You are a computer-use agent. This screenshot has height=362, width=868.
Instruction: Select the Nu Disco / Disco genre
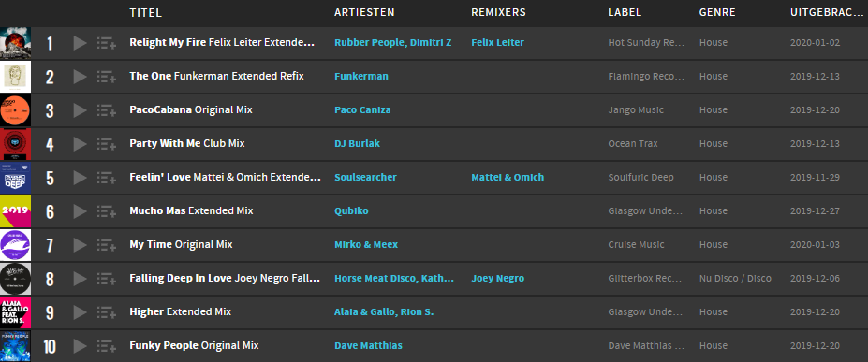click(x=735, y=278)
